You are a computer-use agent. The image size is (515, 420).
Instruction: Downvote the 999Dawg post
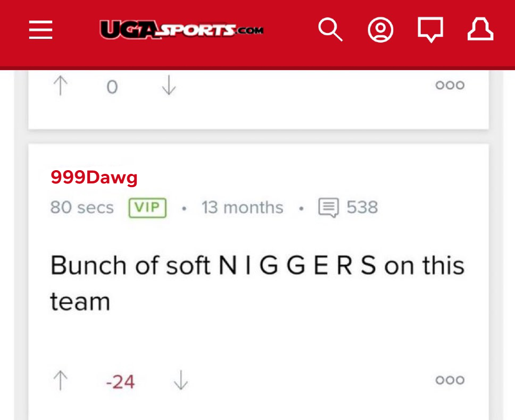point(181,380)
